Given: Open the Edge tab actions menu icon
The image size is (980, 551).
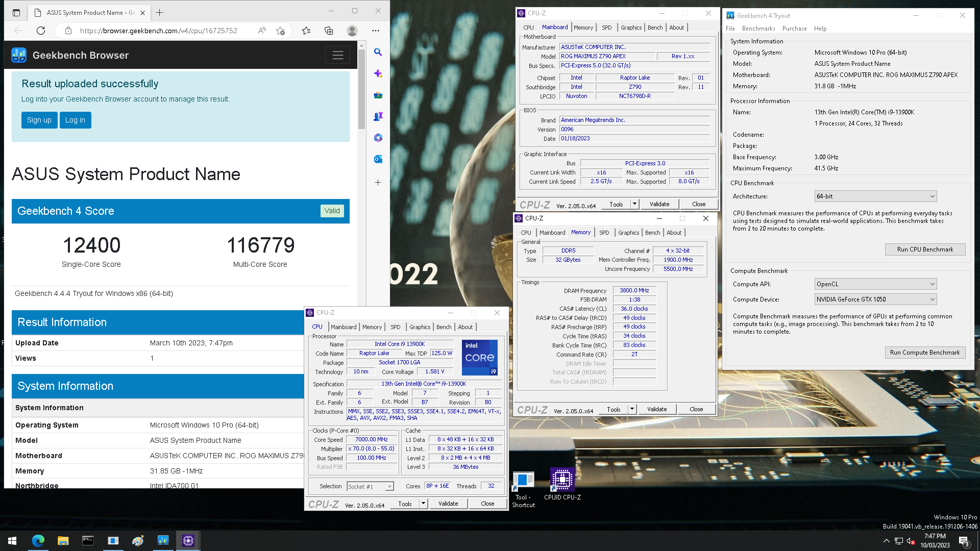Looking at the screenshot, I should [x=16, y=13].
